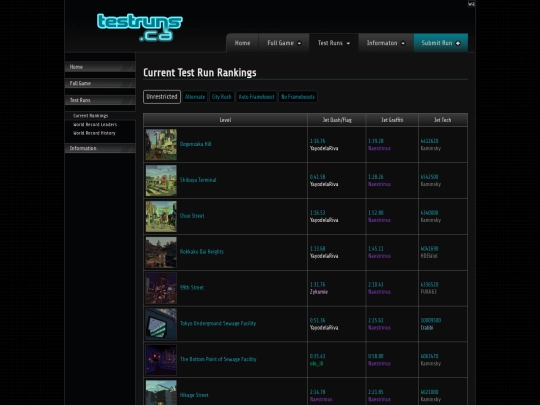This screenshot has height=405, width=540.
Task: Open Chuo Street Jet Graffiti record time
Action: [x=376, y=213]
